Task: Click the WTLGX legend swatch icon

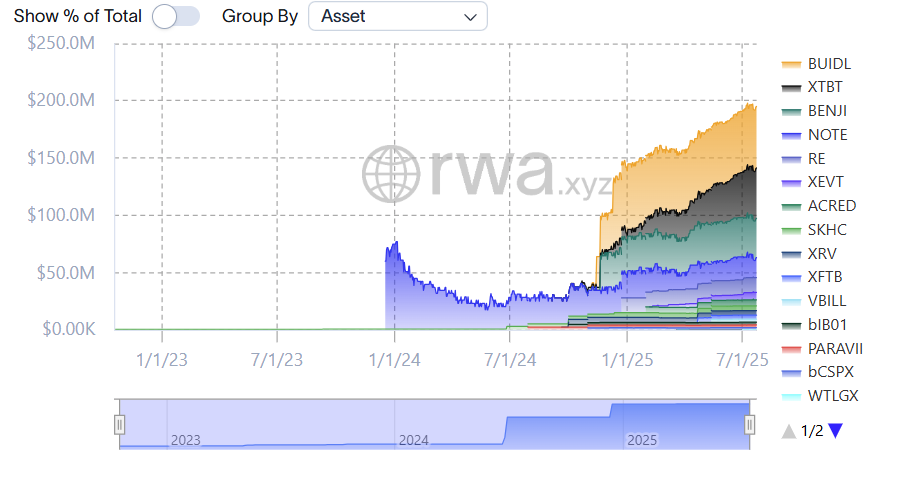Action: coord(790,396)
